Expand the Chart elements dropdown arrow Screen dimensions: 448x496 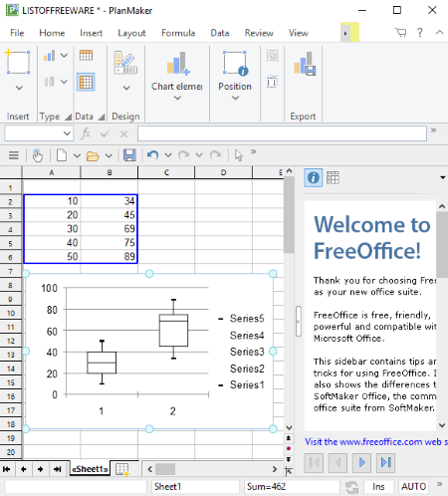tap(177, 98)
